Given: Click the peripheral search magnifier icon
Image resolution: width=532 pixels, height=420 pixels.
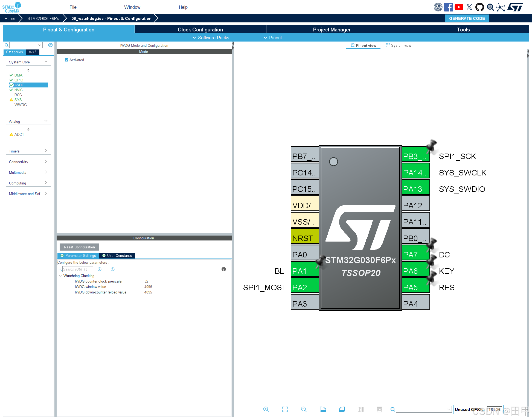Looking at the screenshot, I should (7, 45).
